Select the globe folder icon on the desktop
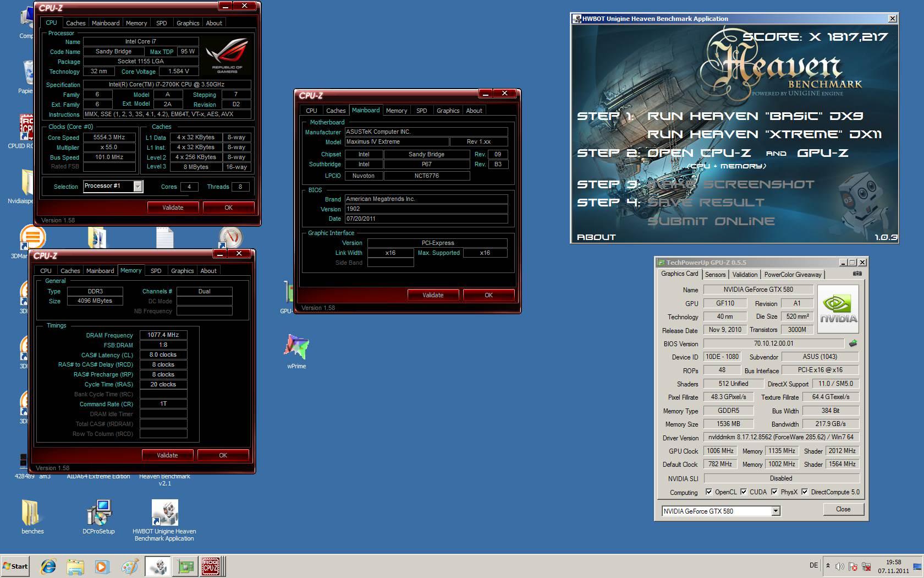This screenshot has width=924, height=578. [x=97, y=238]
